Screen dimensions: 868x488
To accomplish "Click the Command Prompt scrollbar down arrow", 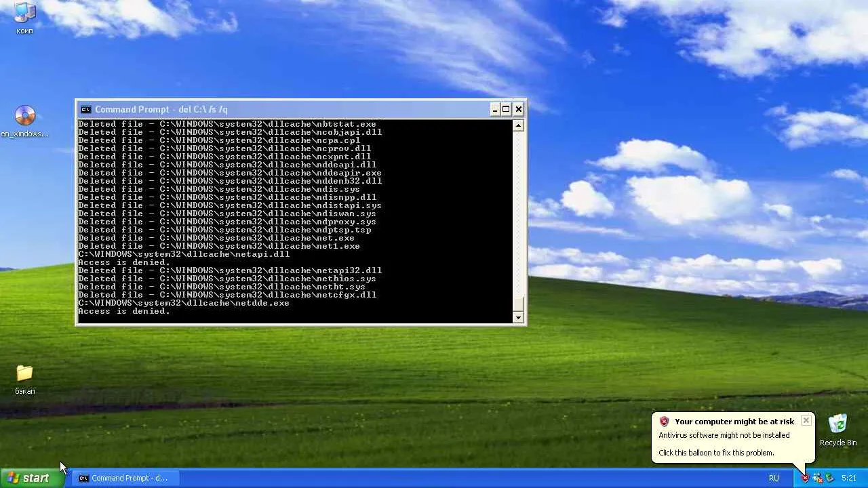I will pyautogui.click(x=519, y=317).
